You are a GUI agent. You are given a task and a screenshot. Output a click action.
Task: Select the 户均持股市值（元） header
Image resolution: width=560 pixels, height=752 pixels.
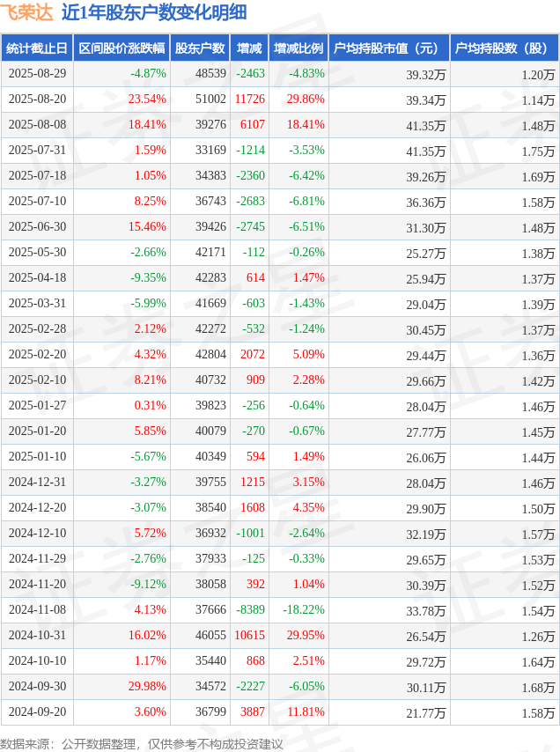point(389,48)
